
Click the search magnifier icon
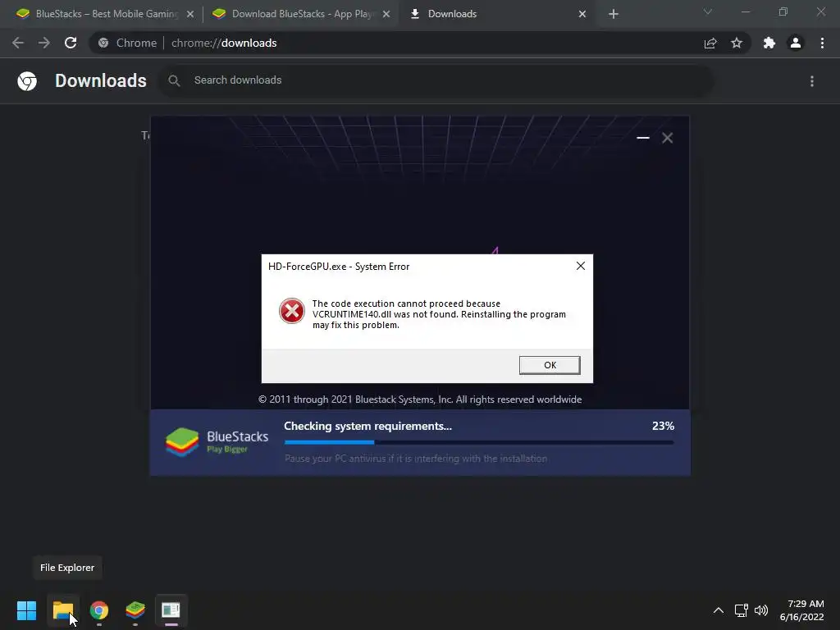[x=174, y=80]
